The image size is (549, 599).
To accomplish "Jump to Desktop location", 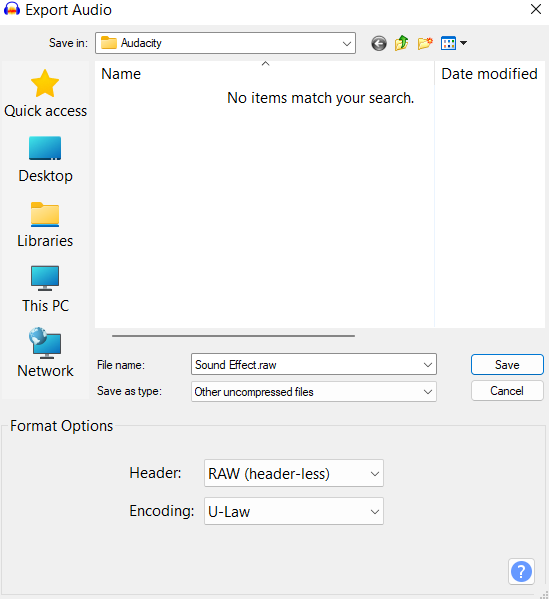I will [45, 160].
